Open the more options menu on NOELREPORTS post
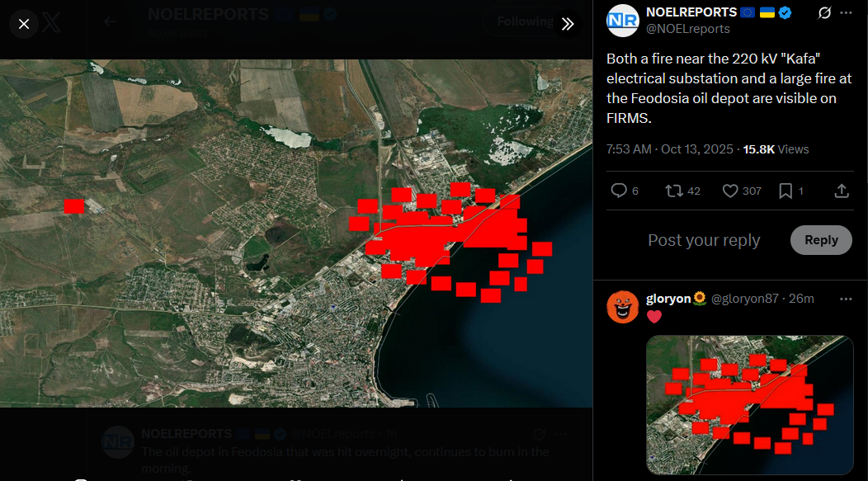 [x=846, y=12]
